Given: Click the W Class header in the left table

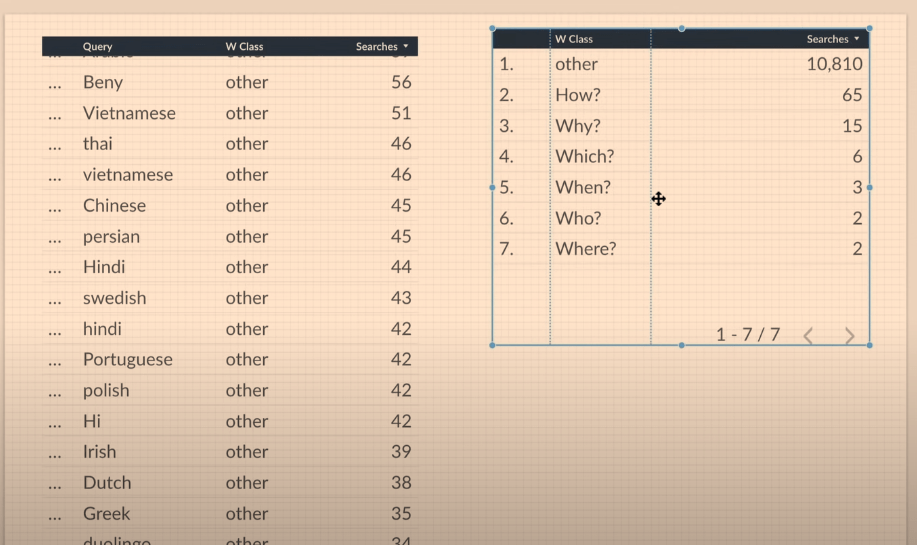Looking at the screenshot, I should click(x=244, y=47).
